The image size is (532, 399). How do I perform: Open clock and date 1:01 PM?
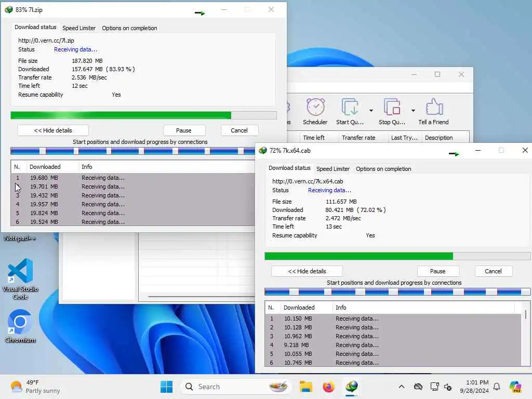[x=474, y=387]
